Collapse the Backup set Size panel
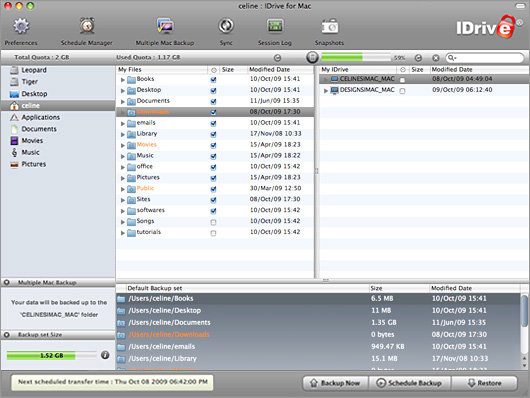The image size is (530, 398). tap(6, 335)
